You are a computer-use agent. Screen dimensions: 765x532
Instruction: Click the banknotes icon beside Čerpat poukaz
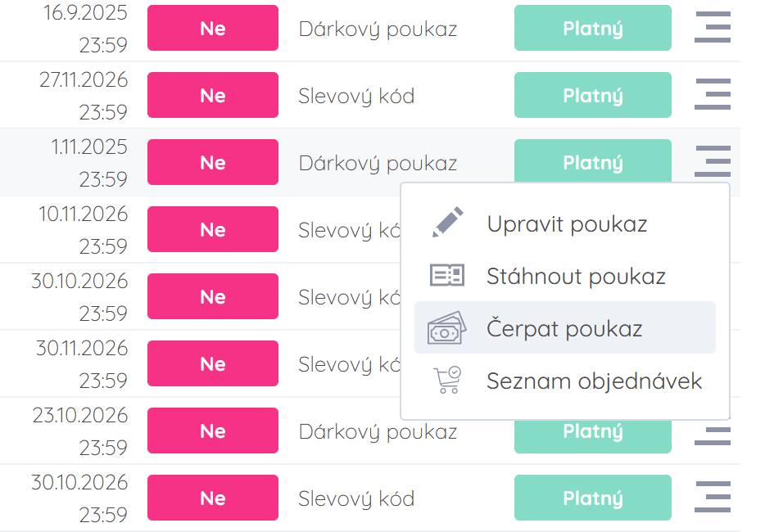pyautogui.click(x=446, y=328)
